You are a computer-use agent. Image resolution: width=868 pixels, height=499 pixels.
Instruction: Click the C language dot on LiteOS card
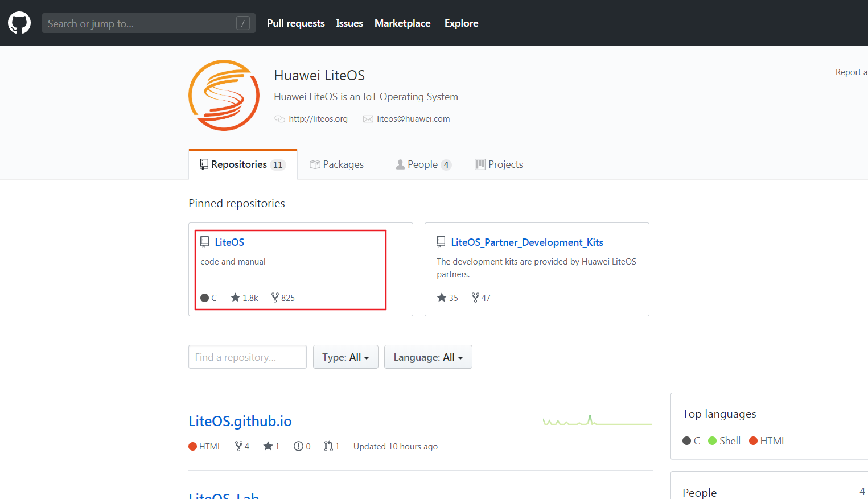(205, 298)
